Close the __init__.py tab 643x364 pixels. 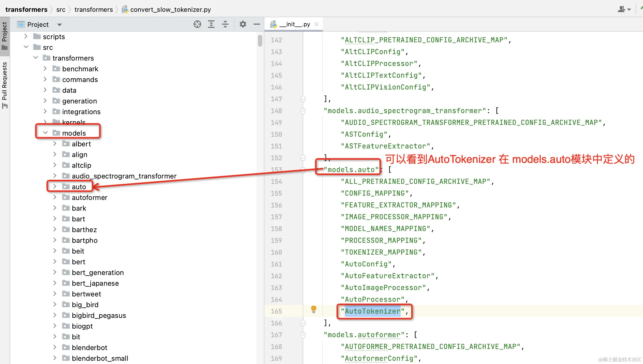316,24
